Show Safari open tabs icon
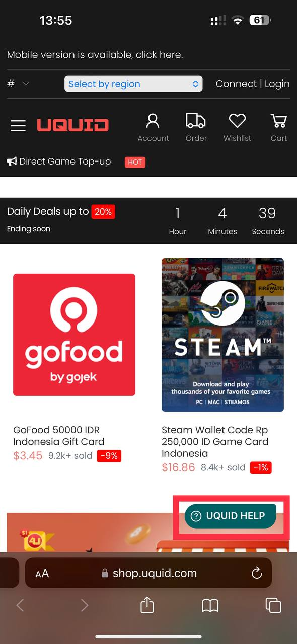Screen dimensions: 297x644 click(x=273, y=605)
